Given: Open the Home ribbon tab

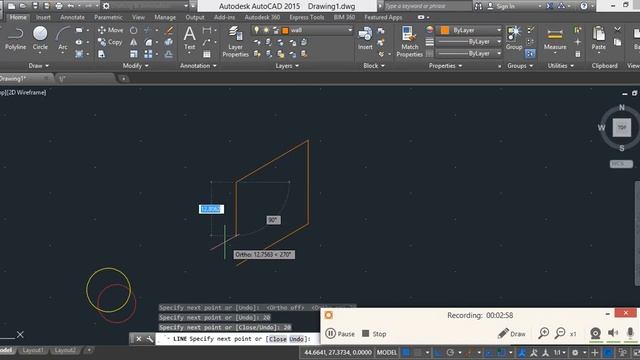Looking at the screenshot, I should pos(18,17).
